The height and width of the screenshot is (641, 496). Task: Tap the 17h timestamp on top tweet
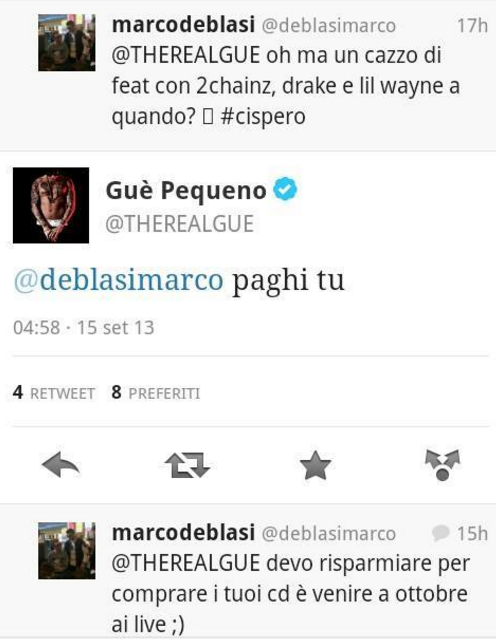click(472, 25)
